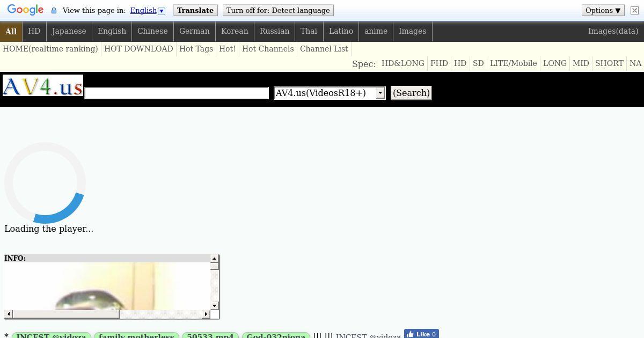Image resolution: width=644 pixels, height=338 pixels.
Task: Click the INFO box scroll-down arrow
Action: (x=214, y=306)
